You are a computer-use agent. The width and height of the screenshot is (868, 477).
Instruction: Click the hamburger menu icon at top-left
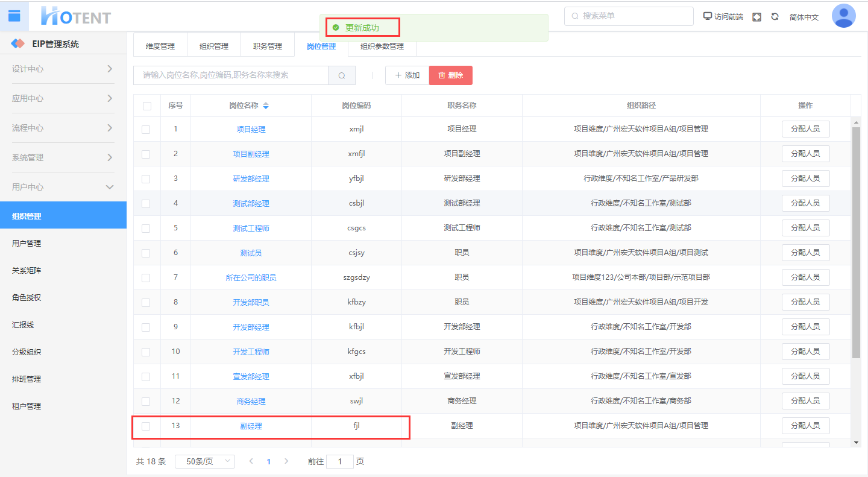(x=14, y=16)
